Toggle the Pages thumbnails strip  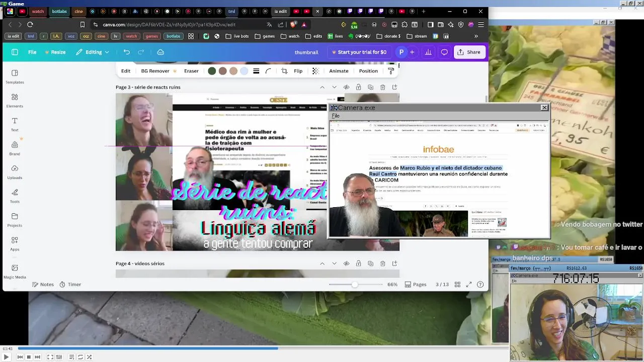[x=416, y=285]
